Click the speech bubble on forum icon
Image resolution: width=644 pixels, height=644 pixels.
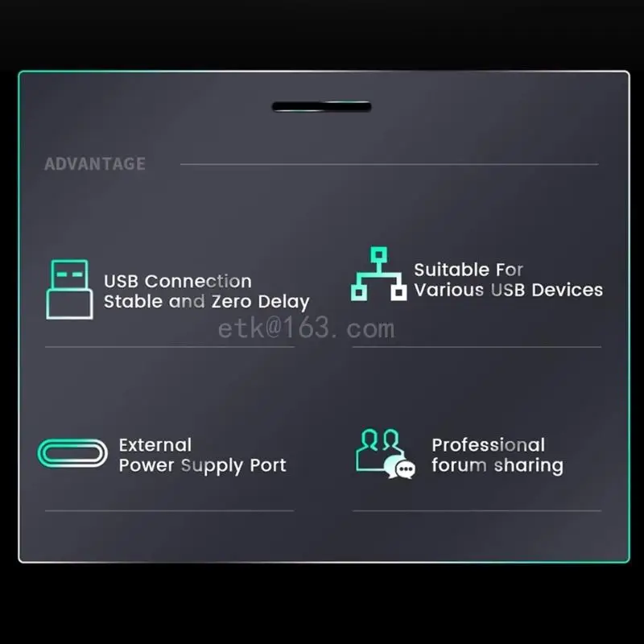404,469
